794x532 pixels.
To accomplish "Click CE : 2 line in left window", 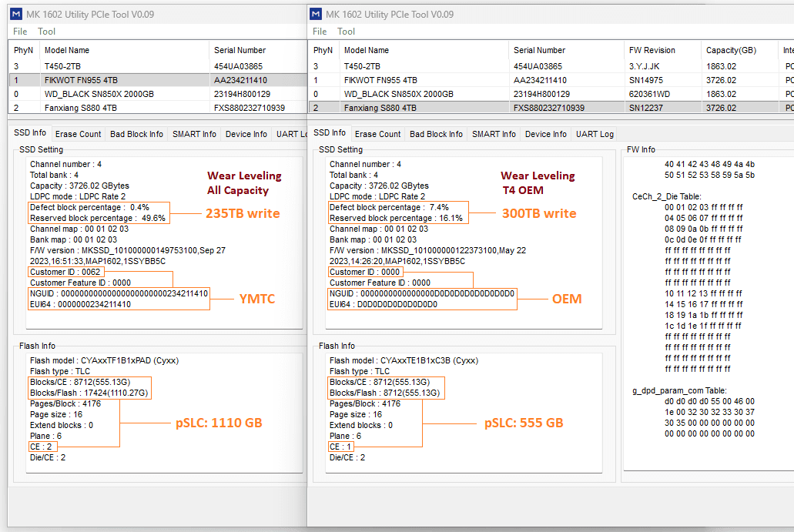I will (x=41, y=447).
